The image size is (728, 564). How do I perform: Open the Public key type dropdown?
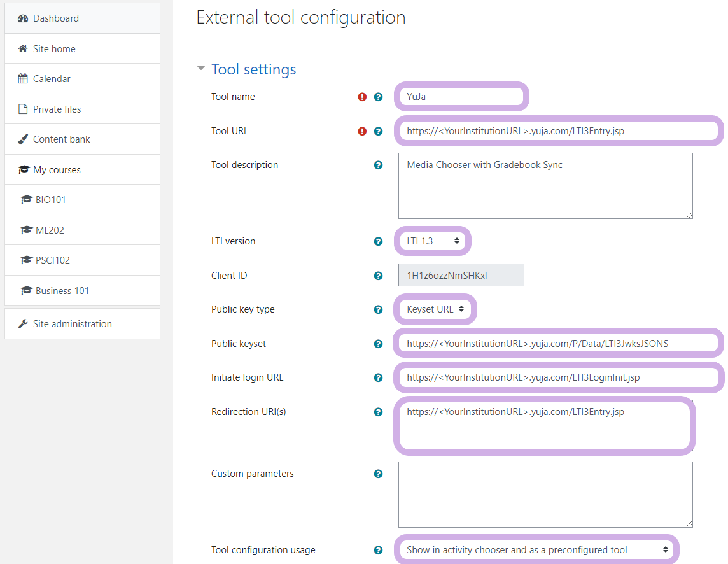435,309
